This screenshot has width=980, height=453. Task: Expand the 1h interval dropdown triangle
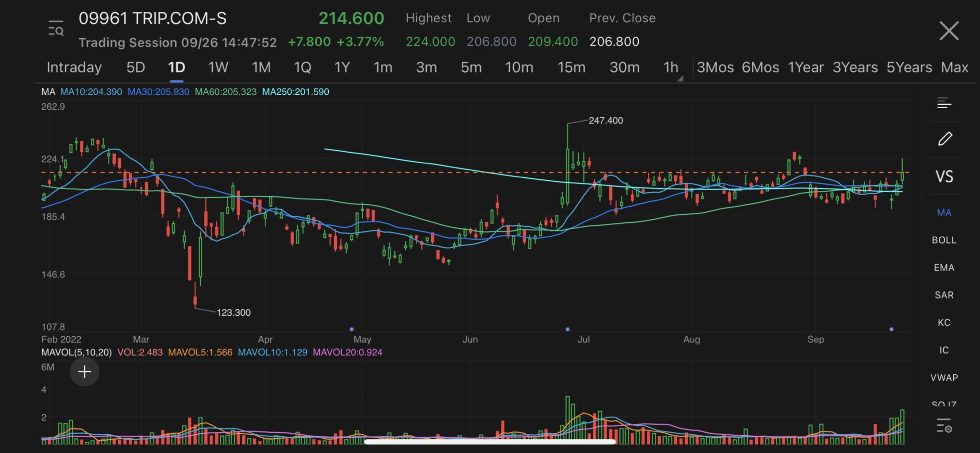tap(680, 78)
